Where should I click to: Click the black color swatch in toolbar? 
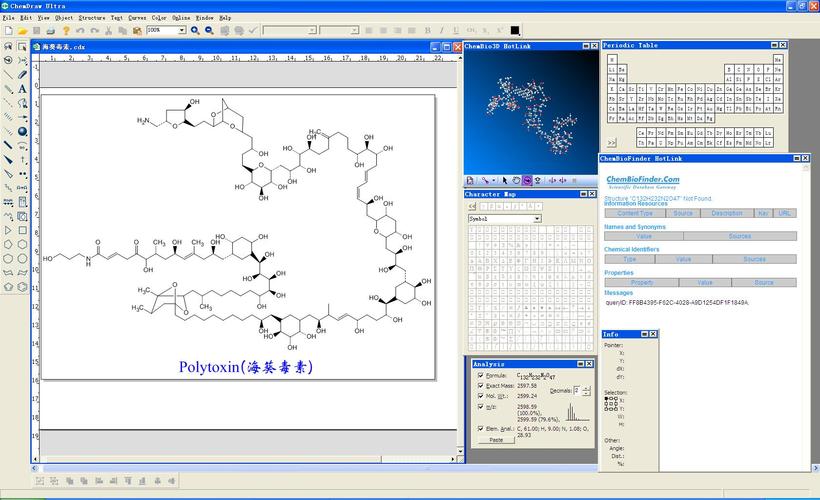pyautogui.click(x=515, y=30)
